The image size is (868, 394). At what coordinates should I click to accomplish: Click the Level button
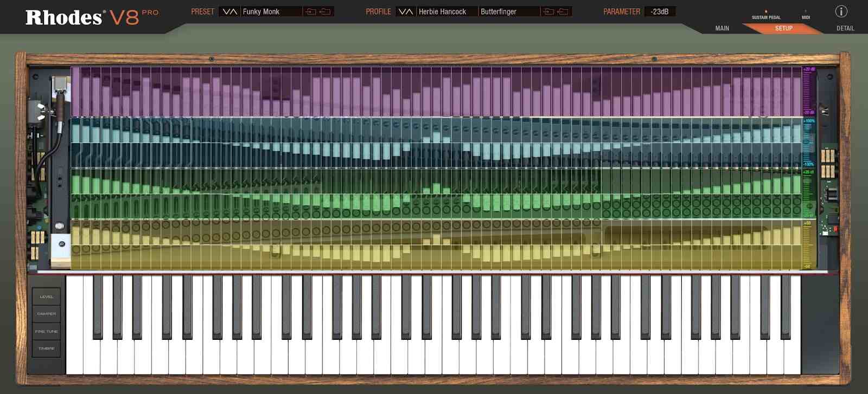click(x=46, y=296)
